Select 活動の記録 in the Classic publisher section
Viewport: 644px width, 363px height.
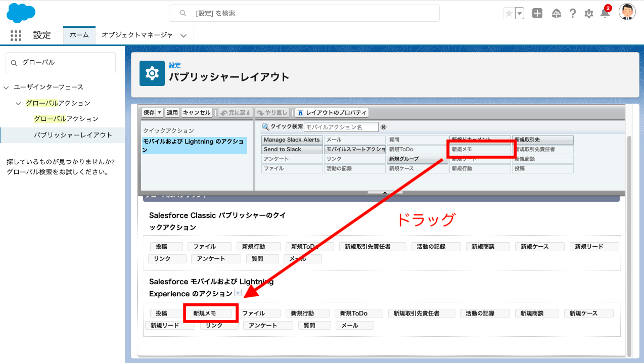coord(436,247)
